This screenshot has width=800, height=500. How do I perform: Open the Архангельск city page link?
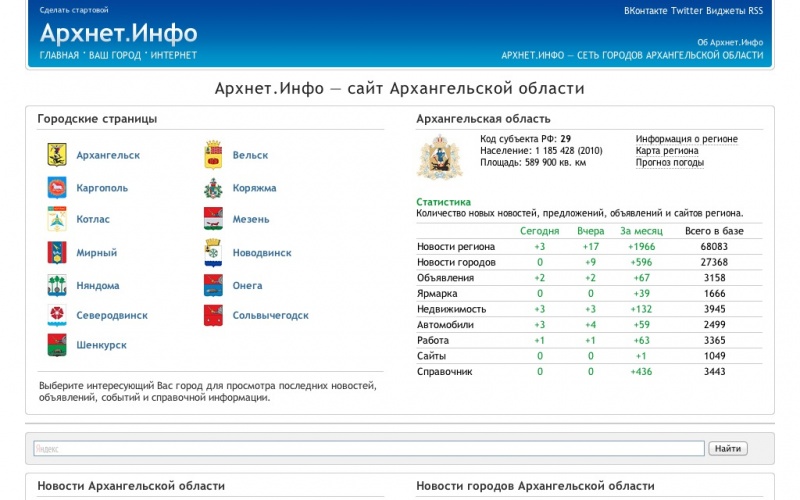pyautogui.click(x=108, y=155)
